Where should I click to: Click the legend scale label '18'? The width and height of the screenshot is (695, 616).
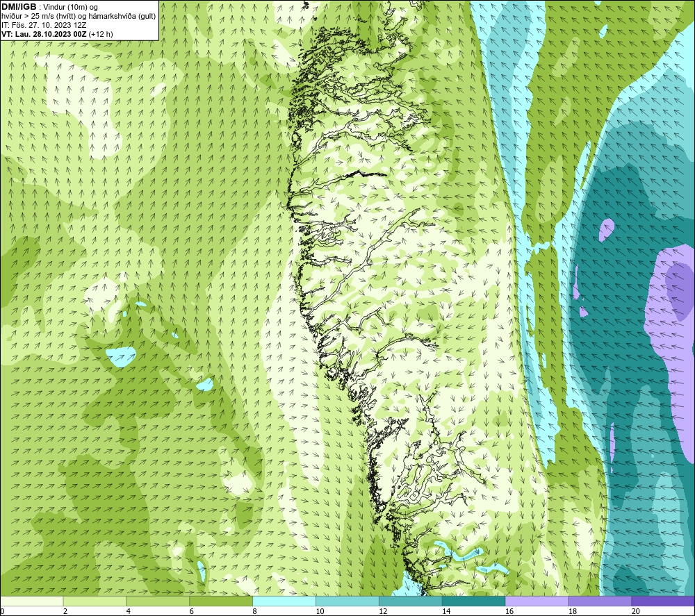pyautogui.click(x=572, y=611)
